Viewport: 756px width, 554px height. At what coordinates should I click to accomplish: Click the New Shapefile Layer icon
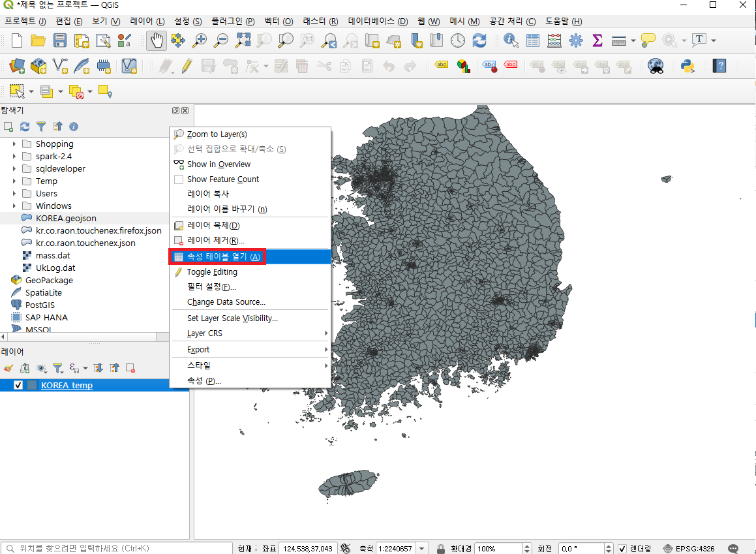click(60, 65)
